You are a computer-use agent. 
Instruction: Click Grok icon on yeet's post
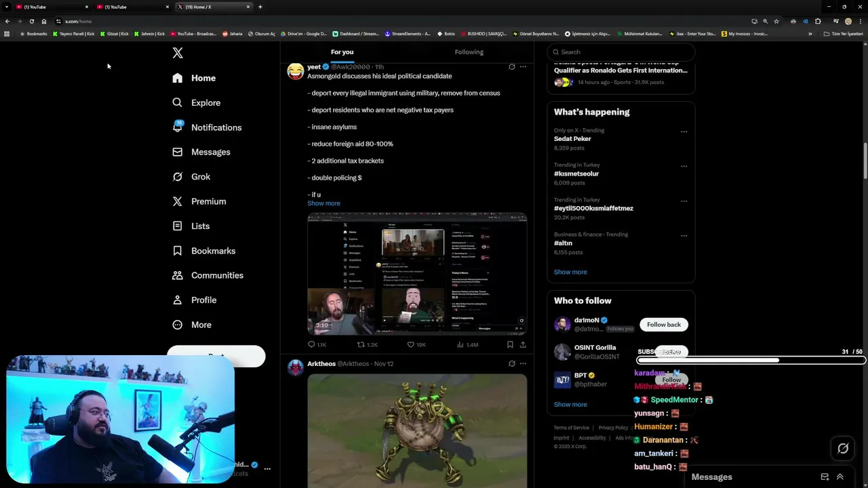511,67
